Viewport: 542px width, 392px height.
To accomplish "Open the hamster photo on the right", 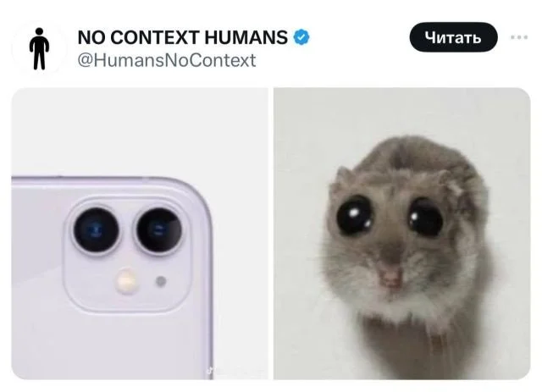I will (x=402, y=234).
